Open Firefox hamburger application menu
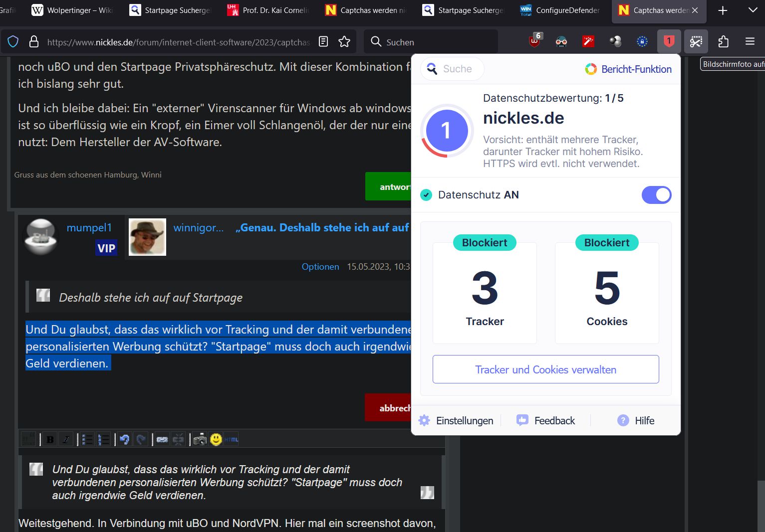 [750, 42]
